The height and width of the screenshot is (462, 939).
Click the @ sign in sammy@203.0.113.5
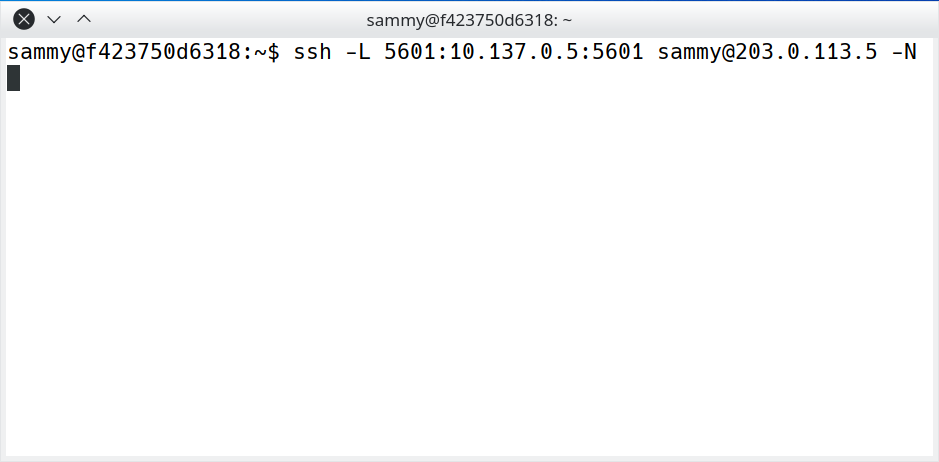tap(728, 52)
